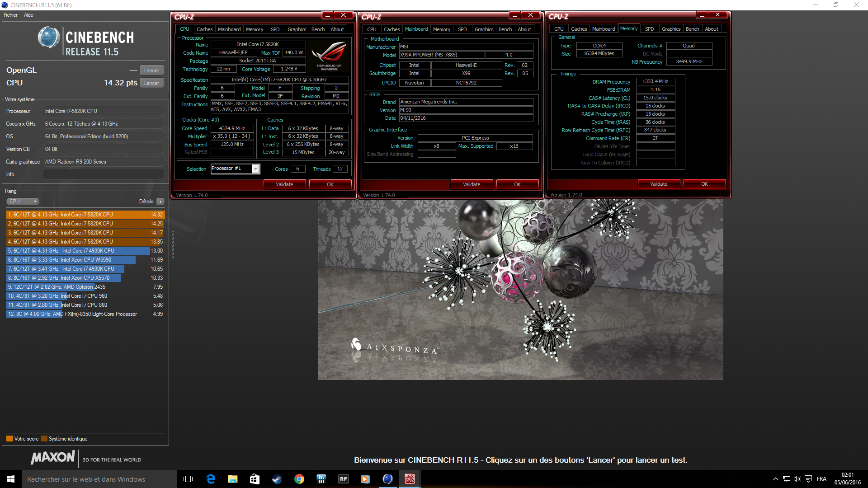The image size is (868, 488).
Task: Open Action Center notifications icon
Action: click(808, 479)
